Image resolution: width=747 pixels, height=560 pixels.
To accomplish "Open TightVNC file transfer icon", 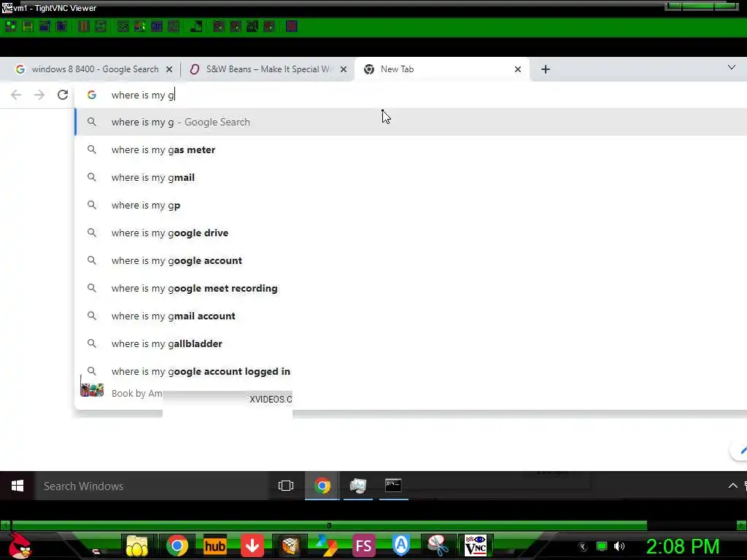I will point(196,26).
